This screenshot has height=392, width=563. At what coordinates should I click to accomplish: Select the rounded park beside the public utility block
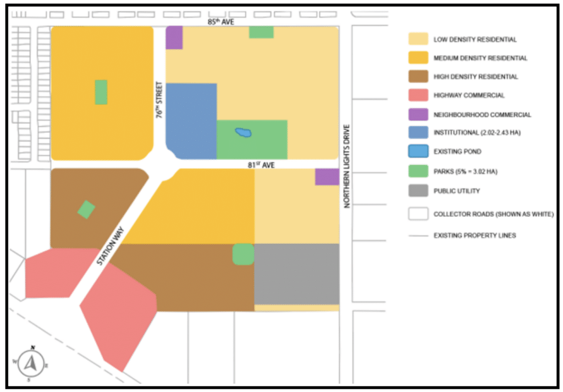(x=243, y=254)
